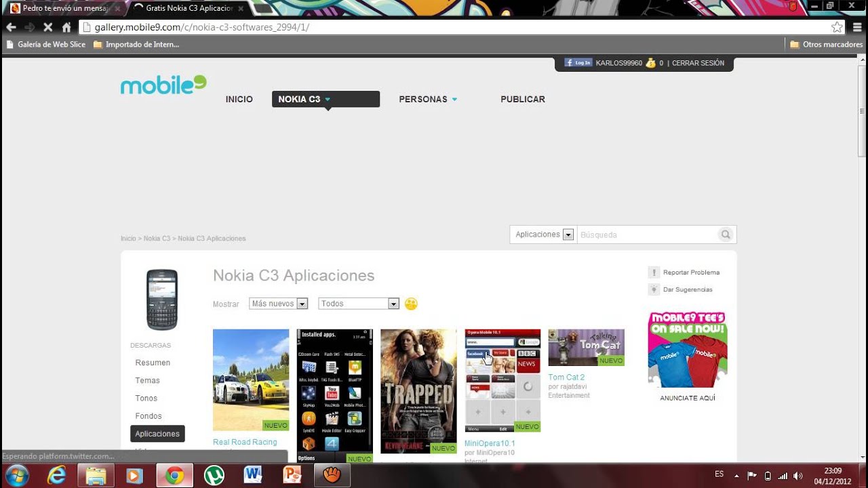Open PUBLICAR menu item
Image resolution: width=868 pixels, height=488 pixels.
tap(523, 100)
